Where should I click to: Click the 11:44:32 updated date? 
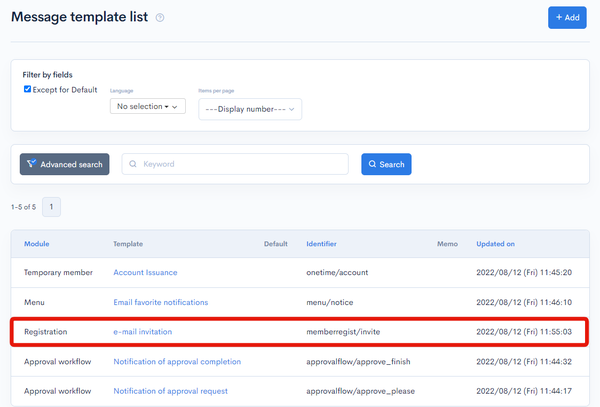[524, 362]
